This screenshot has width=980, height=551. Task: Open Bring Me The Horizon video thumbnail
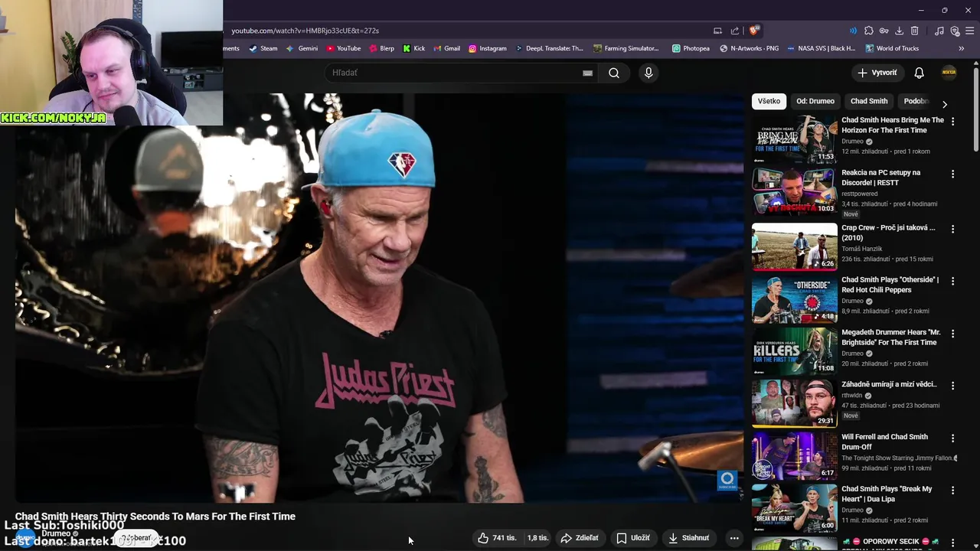click(795, 139)
